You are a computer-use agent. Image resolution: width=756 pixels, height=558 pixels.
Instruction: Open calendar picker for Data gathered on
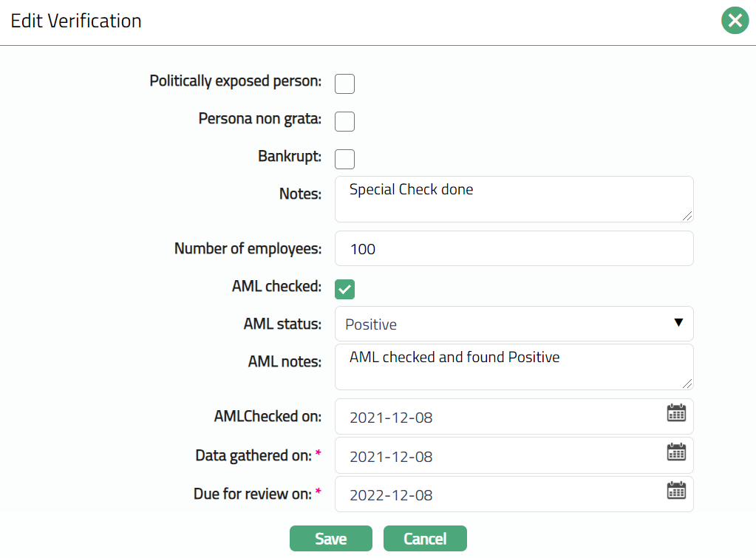pos(676,452)
